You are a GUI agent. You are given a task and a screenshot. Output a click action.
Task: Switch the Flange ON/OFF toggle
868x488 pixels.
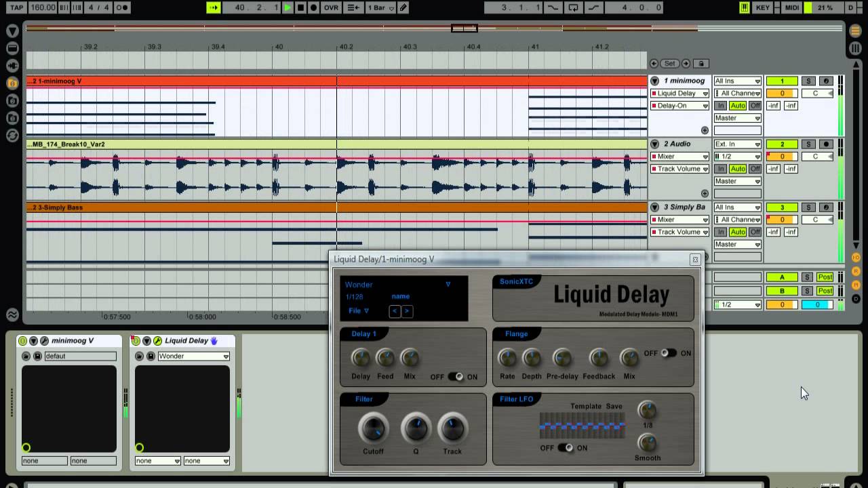click(669, 353)
